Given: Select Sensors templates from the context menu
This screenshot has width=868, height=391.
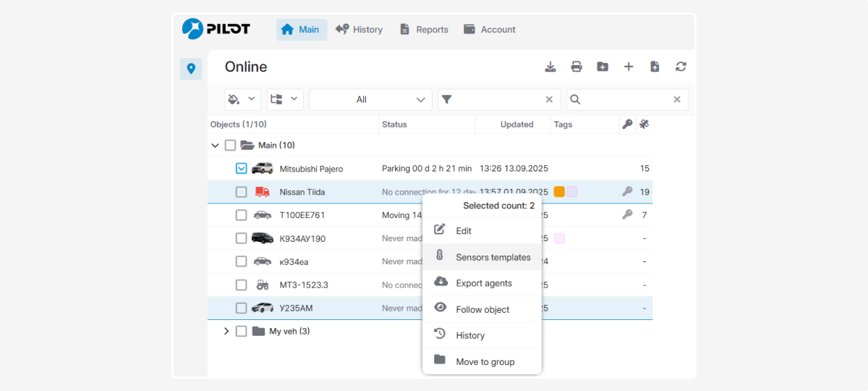Looking at the screenshot, I should coord(493,257).
